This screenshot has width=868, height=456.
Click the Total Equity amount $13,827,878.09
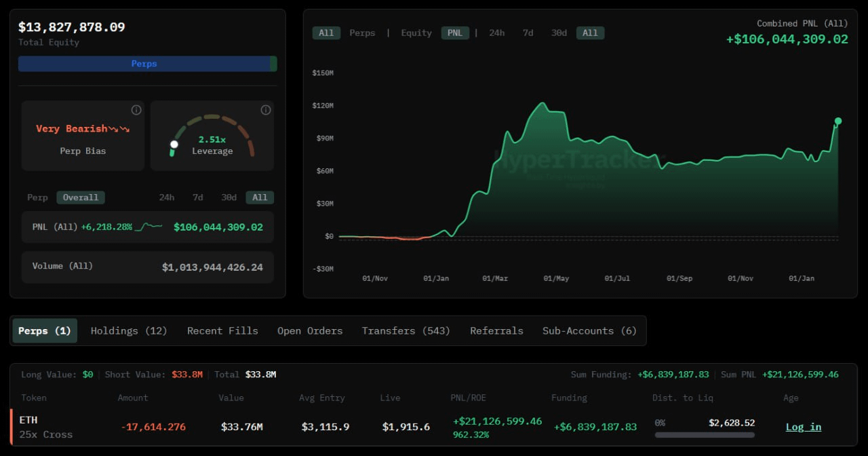(x=71, y=27)
